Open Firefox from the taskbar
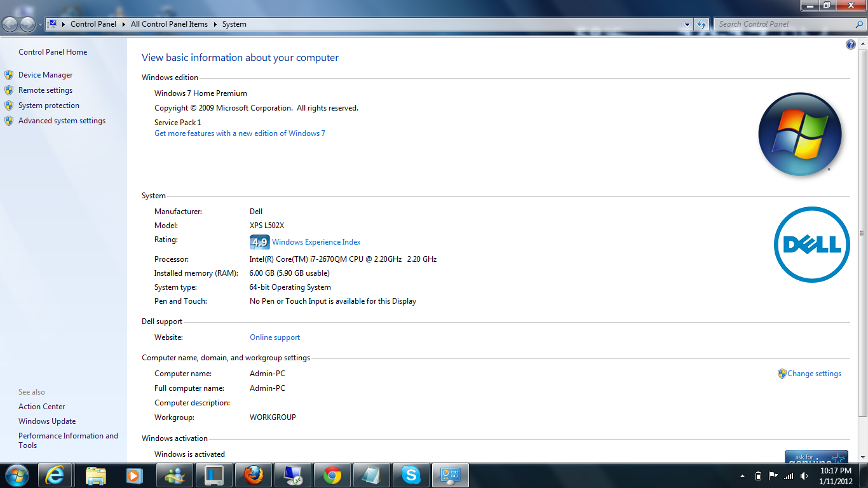Screen dimensions: 868x488 pyautogui.click(x=253, y=475)
